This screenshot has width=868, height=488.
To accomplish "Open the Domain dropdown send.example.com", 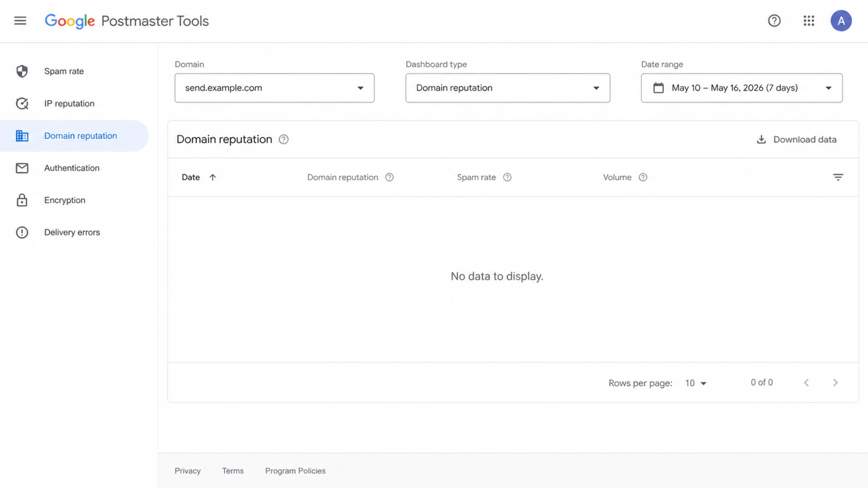I will (274, 88).
